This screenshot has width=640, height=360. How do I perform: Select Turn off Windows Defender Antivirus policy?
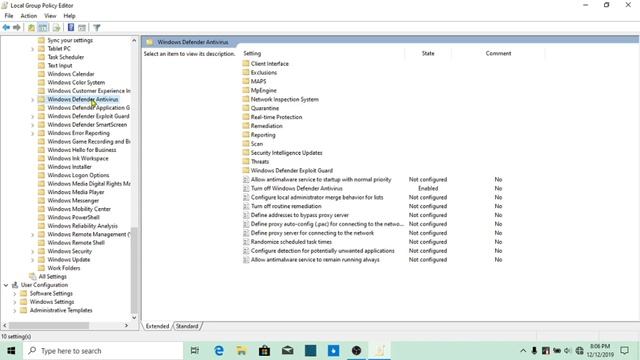click(x=296, y=189)
